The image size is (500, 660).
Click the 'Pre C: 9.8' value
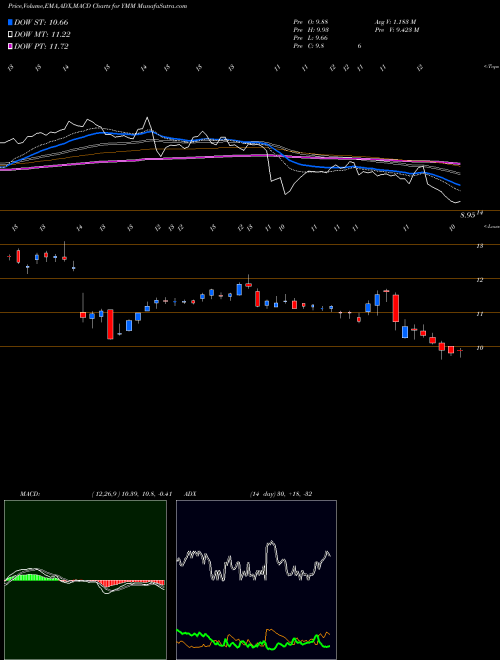coord(309,46)
